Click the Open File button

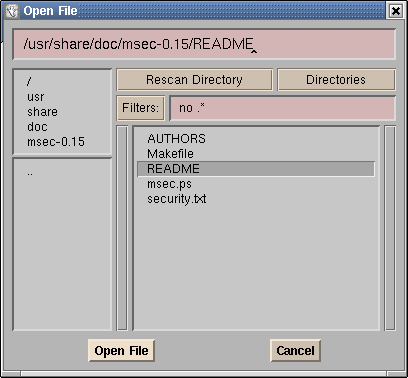click(121, 351)
